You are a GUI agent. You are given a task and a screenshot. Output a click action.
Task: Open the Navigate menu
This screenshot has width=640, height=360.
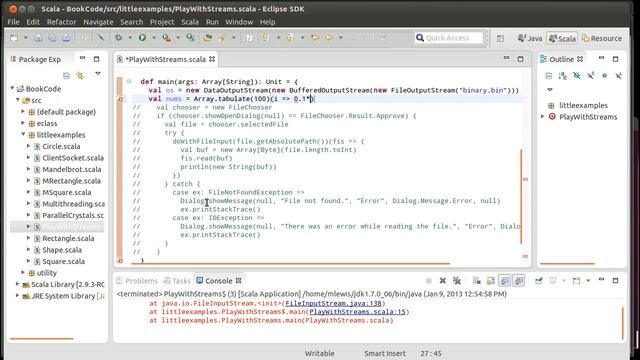(x=98, y=22)
